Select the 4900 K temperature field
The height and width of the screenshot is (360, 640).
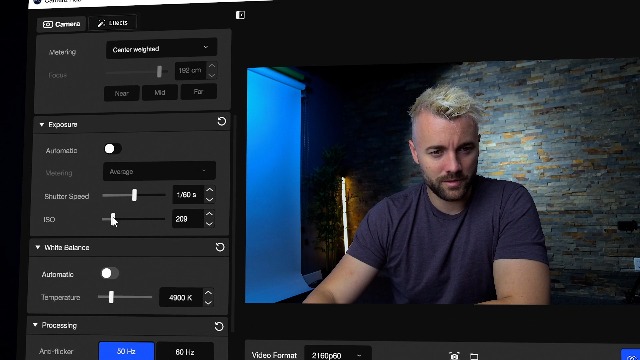(181, 298)
